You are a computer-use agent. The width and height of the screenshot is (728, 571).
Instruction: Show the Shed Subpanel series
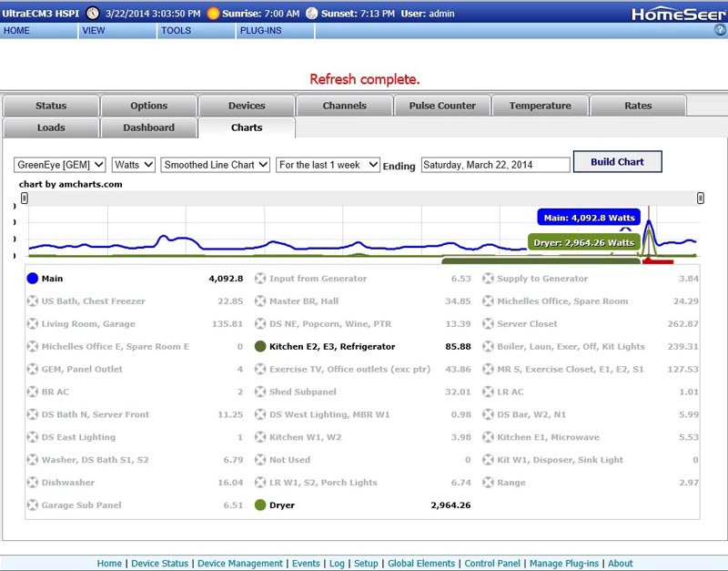[x=260, y=392]
